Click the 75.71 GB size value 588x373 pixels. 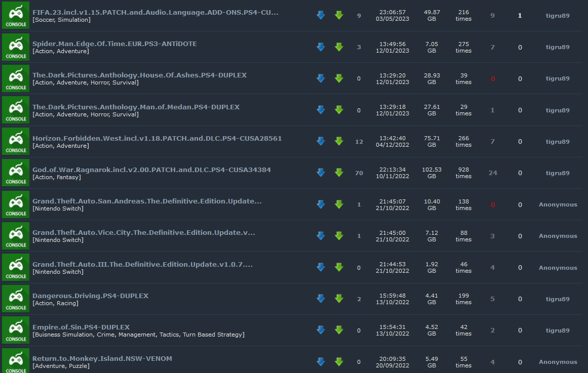pyautogui.click(x=432, y=141)
